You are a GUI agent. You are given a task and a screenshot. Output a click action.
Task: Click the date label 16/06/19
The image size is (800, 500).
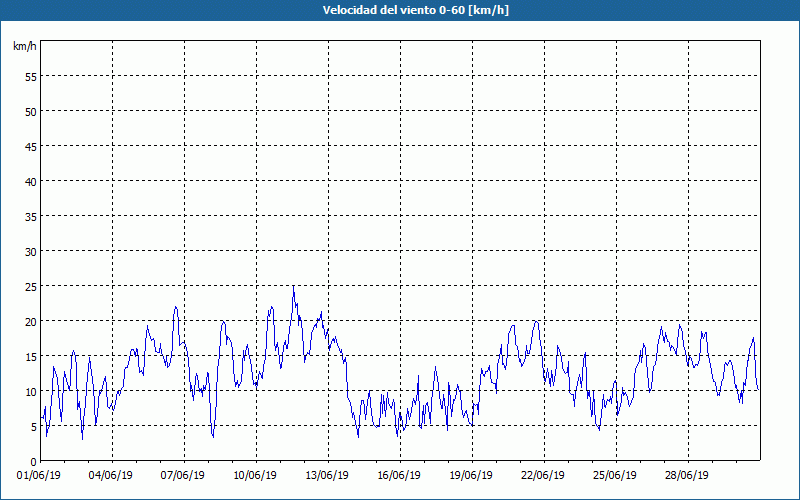click(x=399, y=476)
